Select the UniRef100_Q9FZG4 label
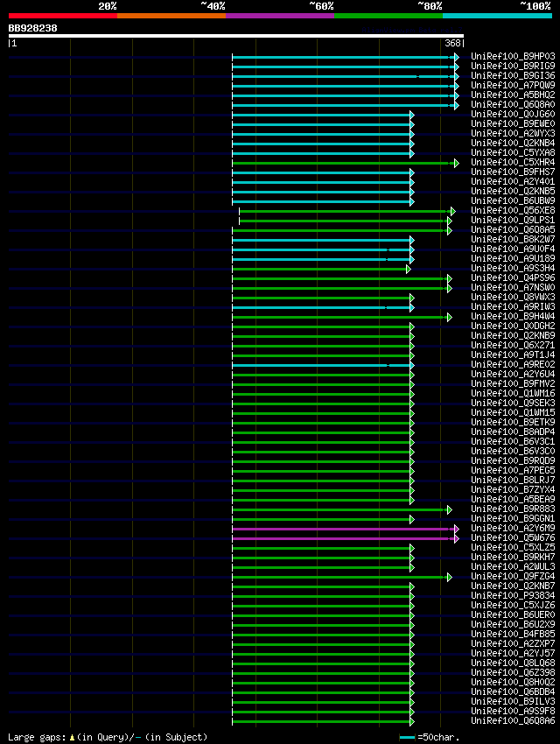 tap(513, 577)
